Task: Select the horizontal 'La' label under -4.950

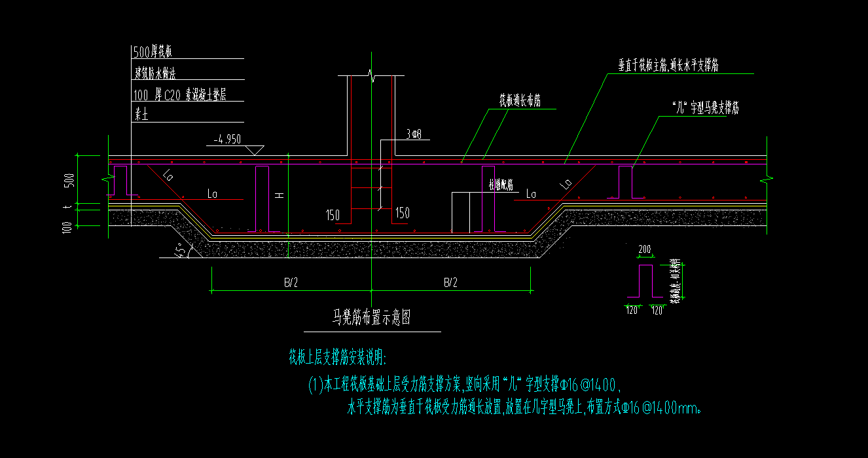Action: [212, 193]
